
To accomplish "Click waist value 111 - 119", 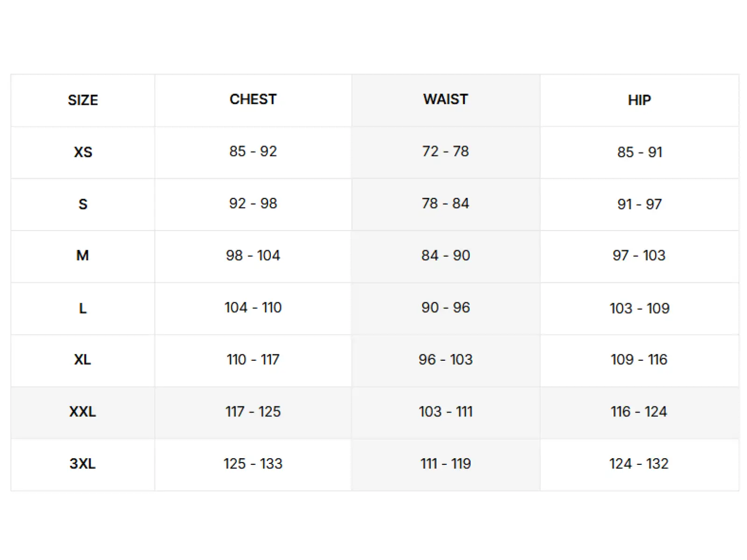I will 445,464.
